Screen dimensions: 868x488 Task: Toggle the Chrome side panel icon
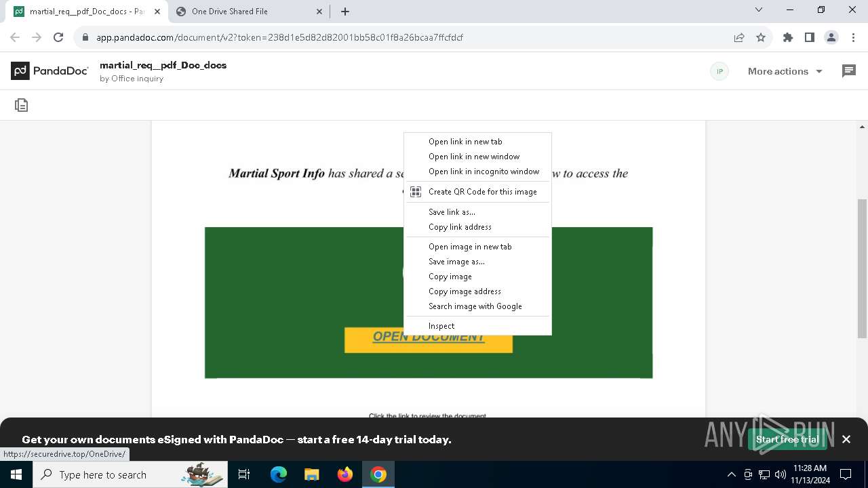[809, 37]
